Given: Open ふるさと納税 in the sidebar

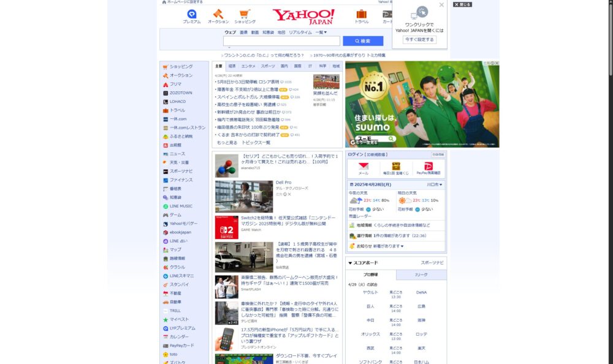Looking at the screenshot, I should click(x=181, y=137).
